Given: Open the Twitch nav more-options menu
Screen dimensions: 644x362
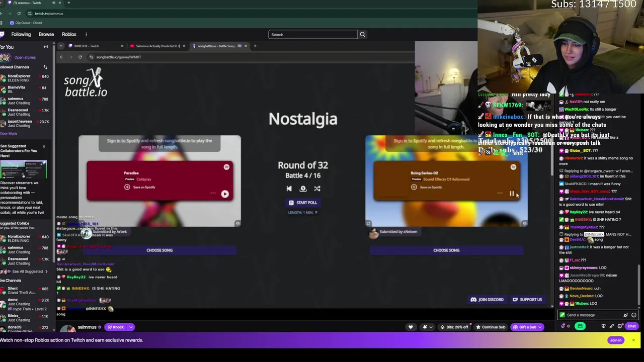Looking at the screenshot, I should click(x=86, y=35).
